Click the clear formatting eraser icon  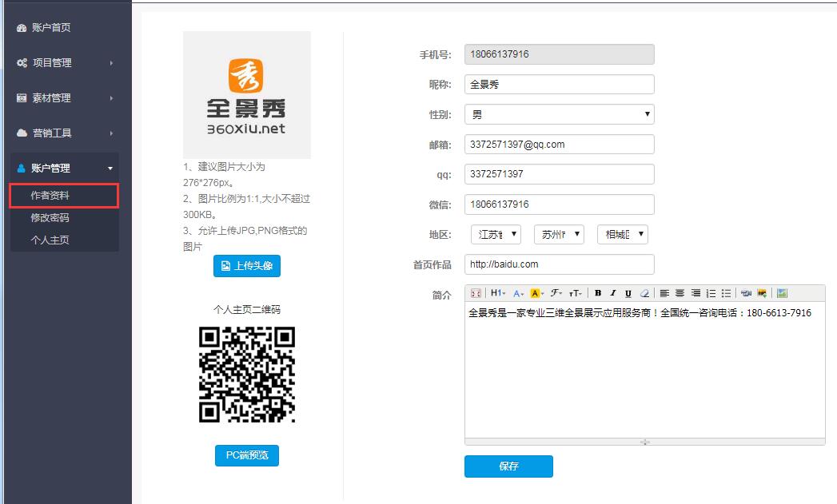click(644, 293)
